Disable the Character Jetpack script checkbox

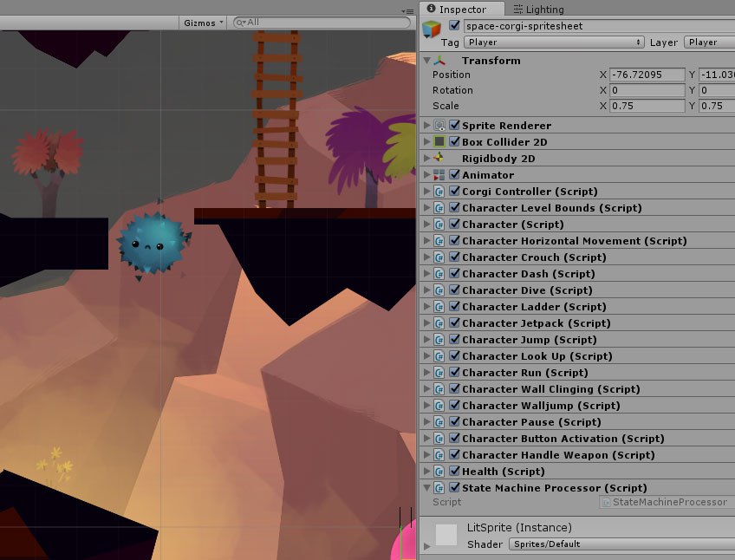455,323
